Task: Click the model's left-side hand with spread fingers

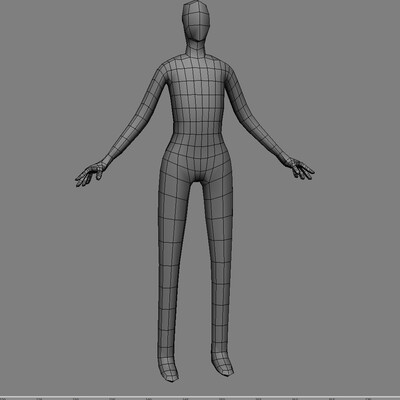Action: click(x=90, y=174)
